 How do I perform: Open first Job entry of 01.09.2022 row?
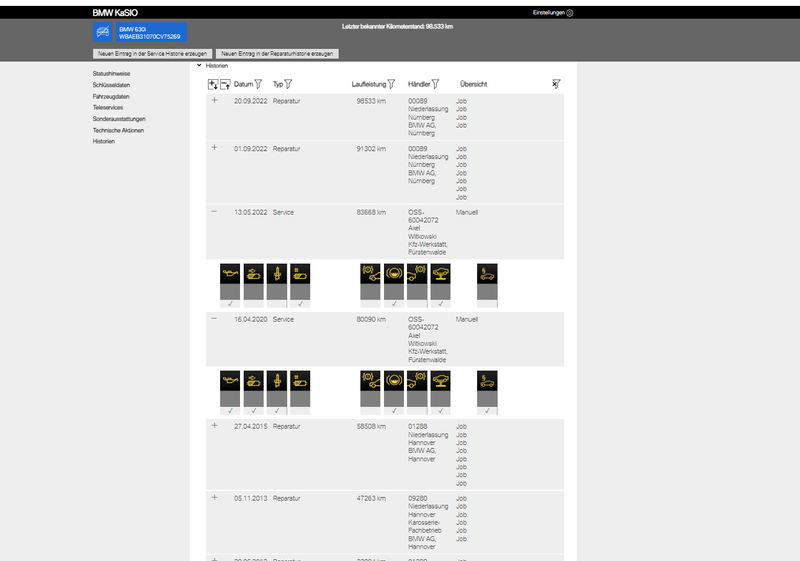461,149
